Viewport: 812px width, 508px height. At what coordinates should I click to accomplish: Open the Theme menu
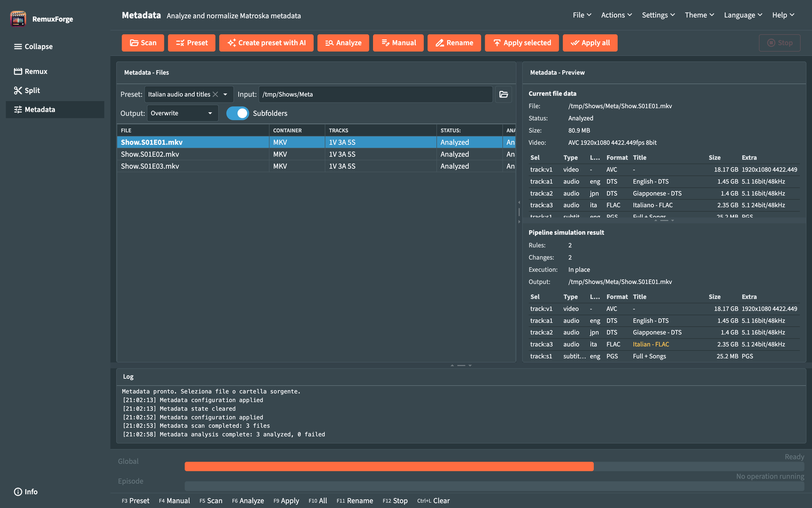pyautogui.click(x=699, y=15)
